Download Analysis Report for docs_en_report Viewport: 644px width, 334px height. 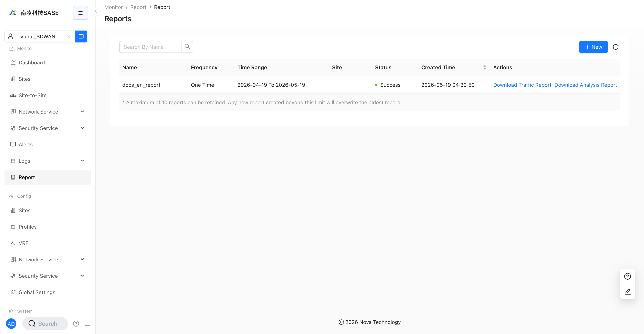(x=586, y=85)
